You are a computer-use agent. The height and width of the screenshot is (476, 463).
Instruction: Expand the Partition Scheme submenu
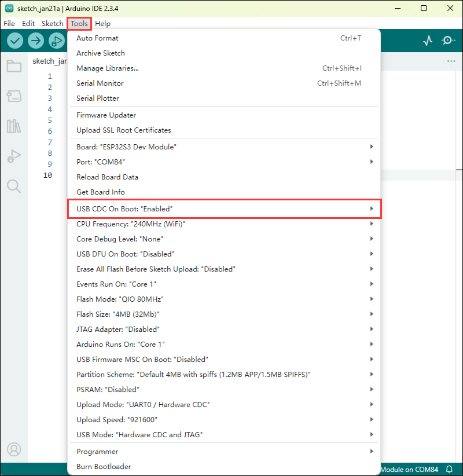coord(224,375)
